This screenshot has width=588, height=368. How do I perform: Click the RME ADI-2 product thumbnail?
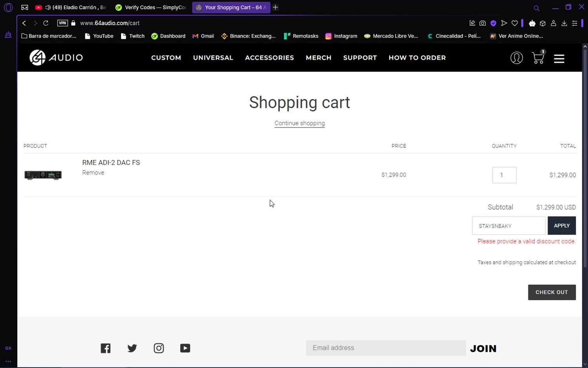tap(43, 175)
